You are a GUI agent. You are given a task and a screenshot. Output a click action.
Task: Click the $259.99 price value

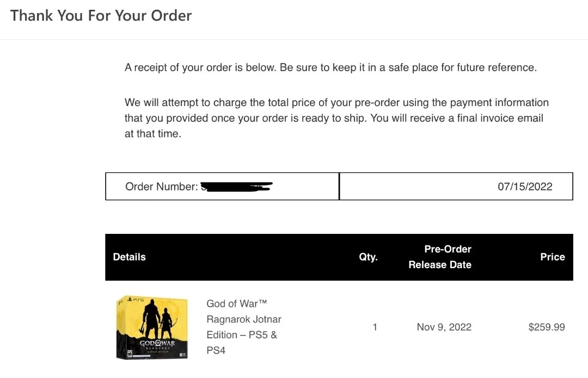pyautogui.click(x=547, y=327)
